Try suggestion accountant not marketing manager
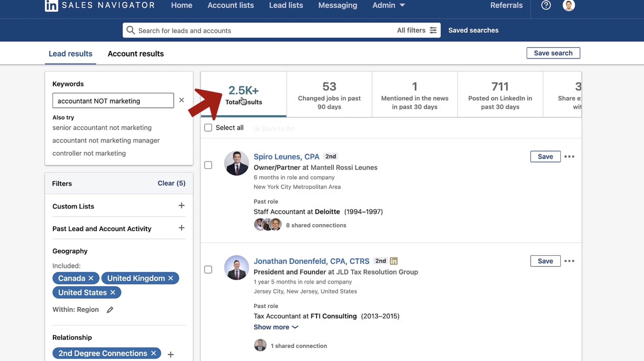The width and height of the screenshot is (644, 361). click(x=106, y=140)
